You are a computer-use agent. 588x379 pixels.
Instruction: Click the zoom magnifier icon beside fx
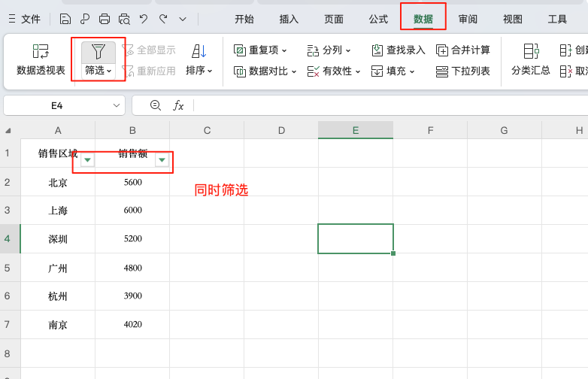[156, 106]
